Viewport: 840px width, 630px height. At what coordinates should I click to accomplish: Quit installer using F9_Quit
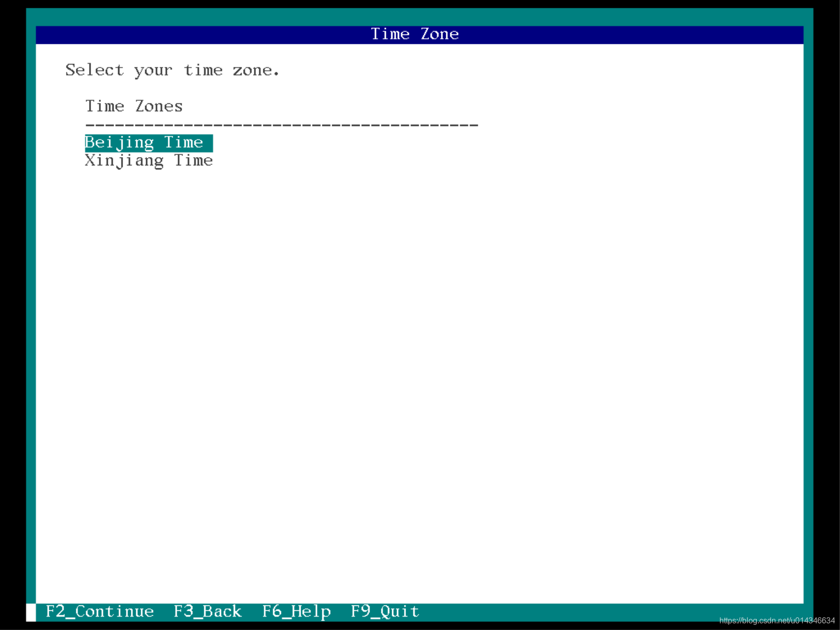pos(385,611)
